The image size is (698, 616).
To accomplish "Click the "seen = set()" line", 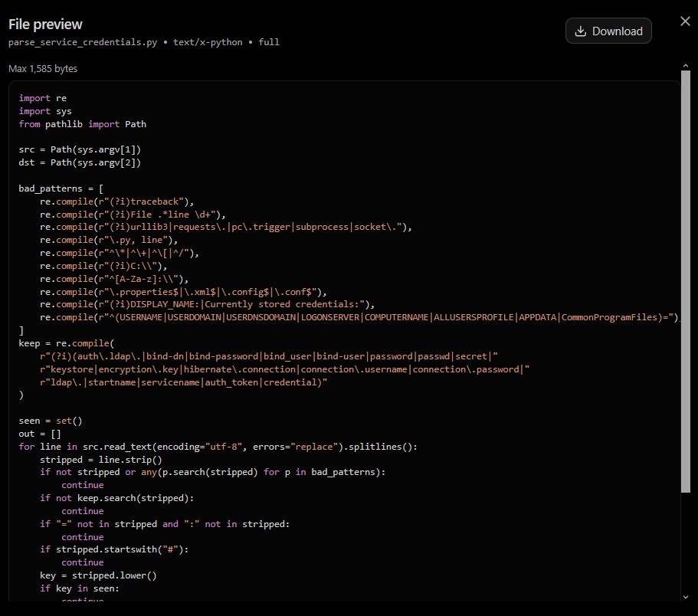I will point(51,421).
